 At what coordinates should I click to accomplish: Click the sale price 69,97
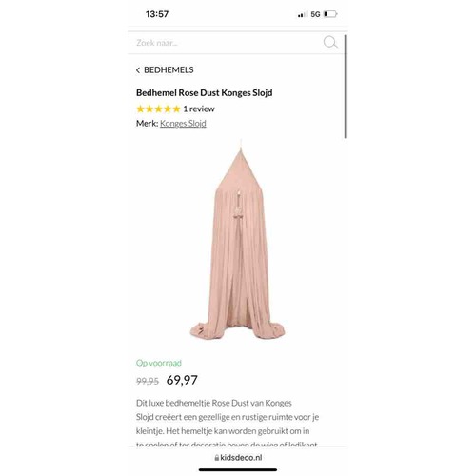pyautogui.click(x=182, y=380)
